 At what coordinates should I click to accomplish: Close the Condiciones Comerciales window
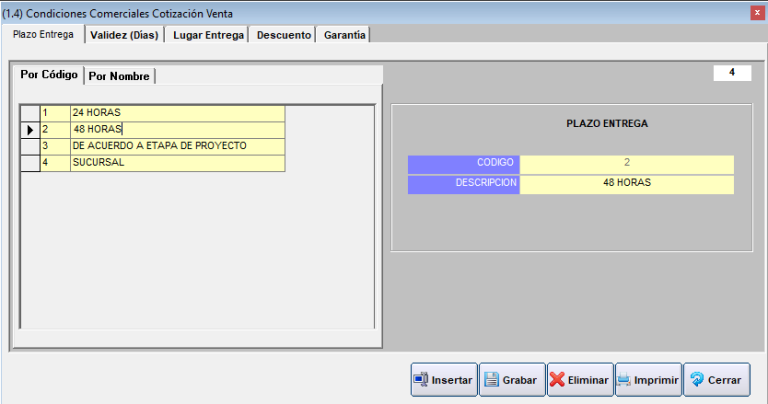757,12
